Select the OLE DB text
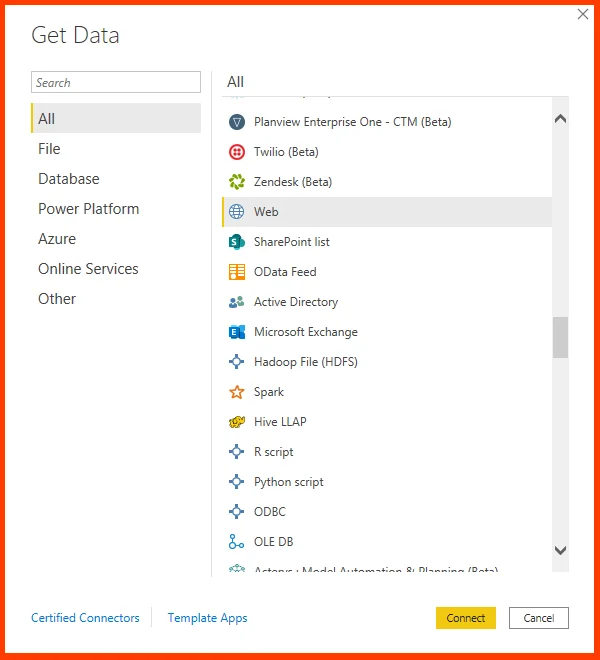The height and width of the screenshot is (660, 600). 273,542
